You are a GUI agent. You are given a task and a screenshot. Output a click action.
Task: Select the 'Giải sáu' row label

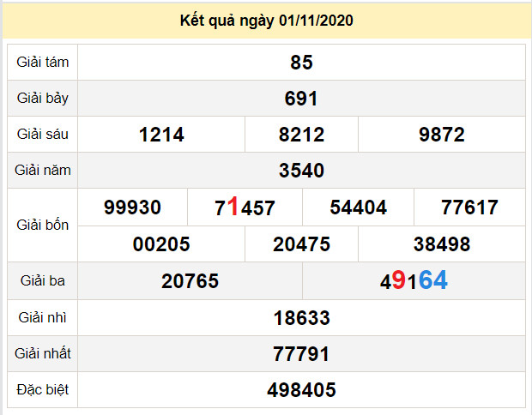pyautogui.click(x=43, y=135)
